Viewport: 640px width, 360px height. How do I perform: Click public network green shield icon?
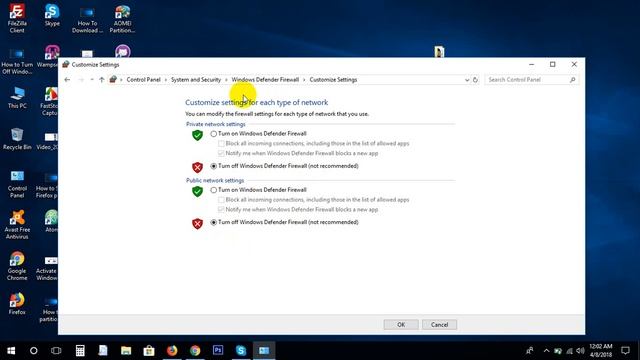[198, 191]
